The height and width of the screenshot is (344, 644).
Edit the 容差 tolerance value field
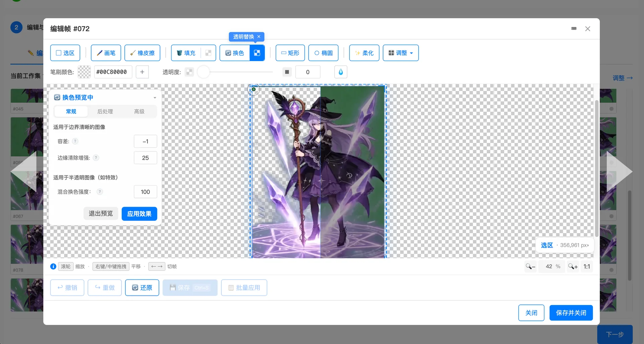(x=145, y=141)
